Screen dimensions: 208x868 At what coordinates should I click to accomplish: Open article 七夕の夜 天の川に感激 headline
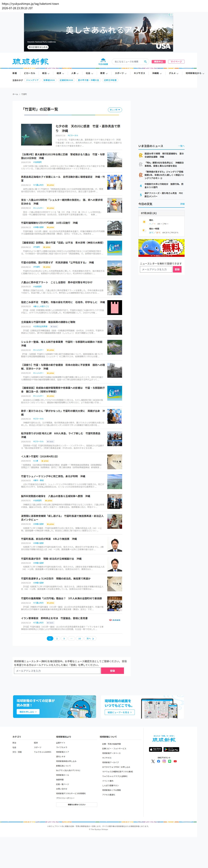88,128
